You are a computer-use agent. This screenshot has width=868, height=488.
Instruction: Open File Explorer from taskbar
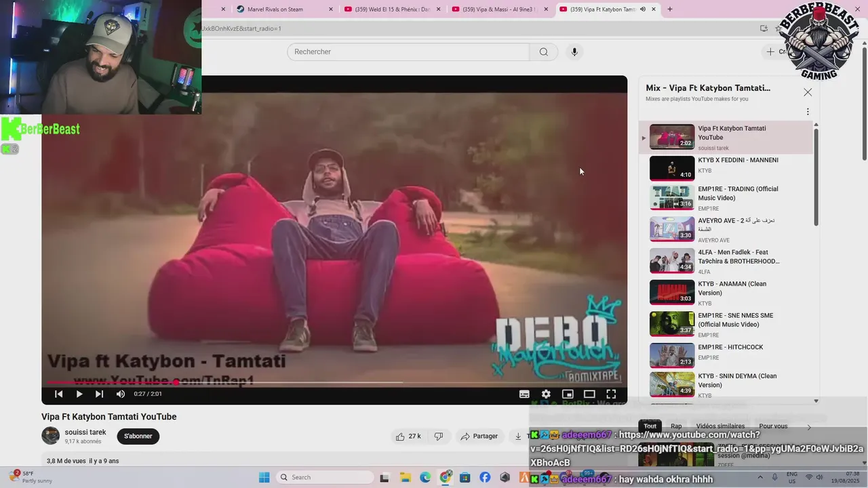[405, 477]
